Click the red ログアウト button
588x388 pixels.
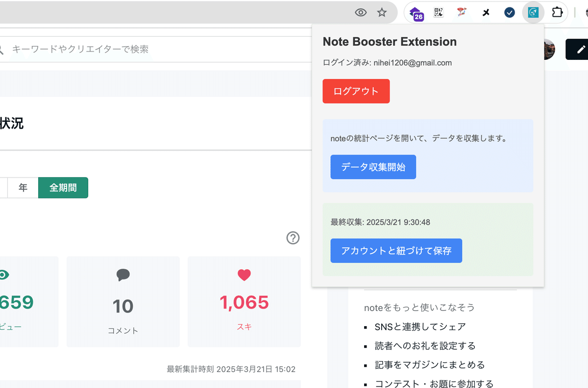point(356,91)
